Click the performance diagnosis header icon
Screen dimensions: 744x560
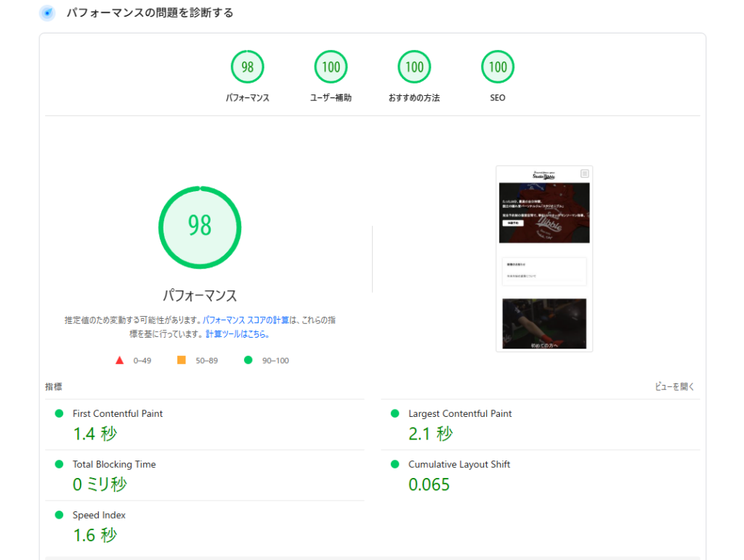47,13
